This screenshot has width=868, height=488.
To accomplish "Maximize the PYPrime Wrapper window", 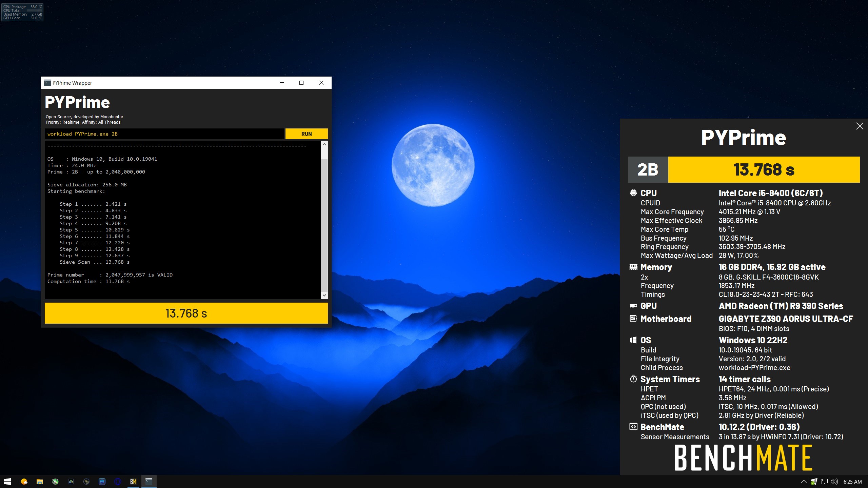I will coord(301,83).
